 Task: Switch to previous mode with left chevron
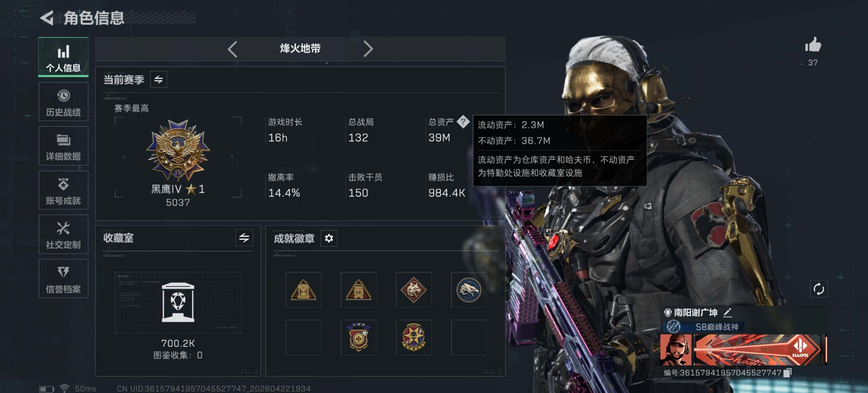click(232, 49)
